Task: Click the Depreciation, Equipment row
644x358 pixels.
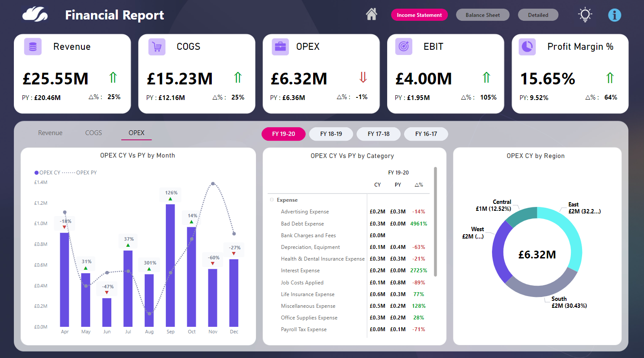Action: [349, 247]
